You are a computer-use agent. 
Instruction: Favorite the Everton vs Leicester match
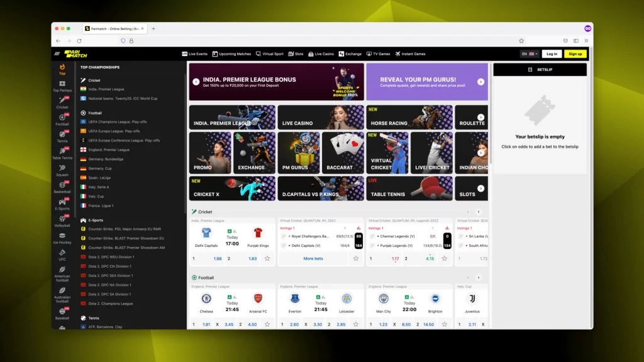tap(356, 324)
